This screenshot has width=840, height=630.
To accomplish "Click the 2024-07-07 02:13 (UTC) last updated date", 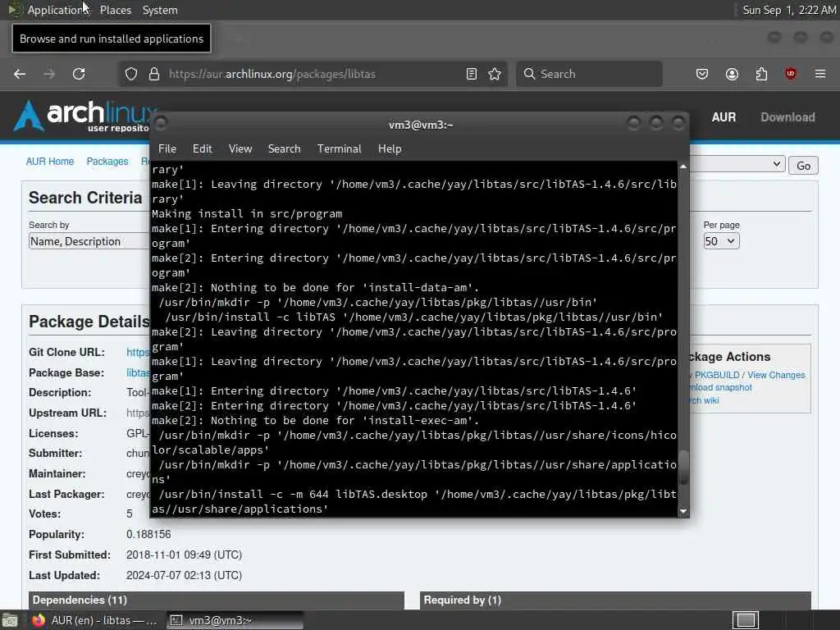I will point(184,575).
